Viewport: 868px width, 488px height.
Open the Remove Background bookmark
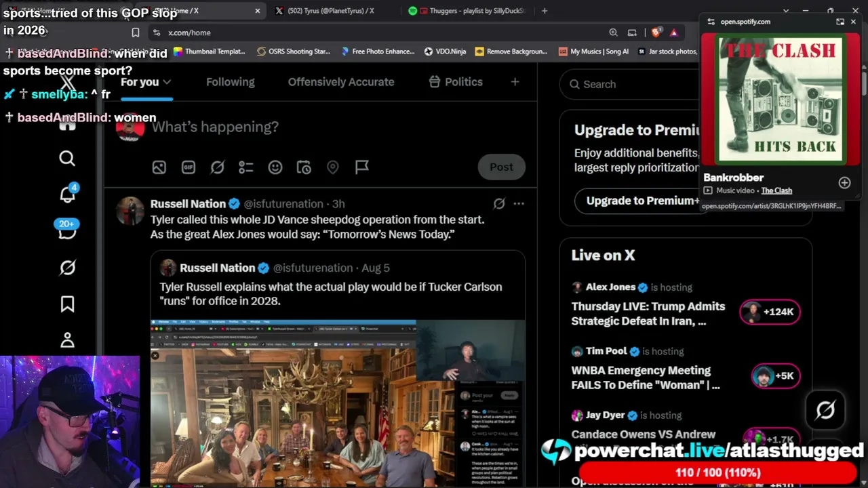pos(511,52)
